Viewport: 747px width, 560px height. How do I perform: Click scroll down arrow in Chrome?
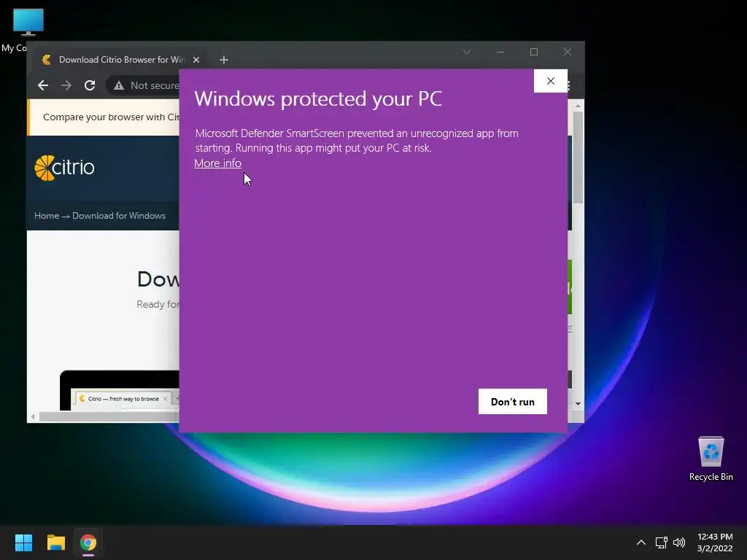(x=578, y=404)
